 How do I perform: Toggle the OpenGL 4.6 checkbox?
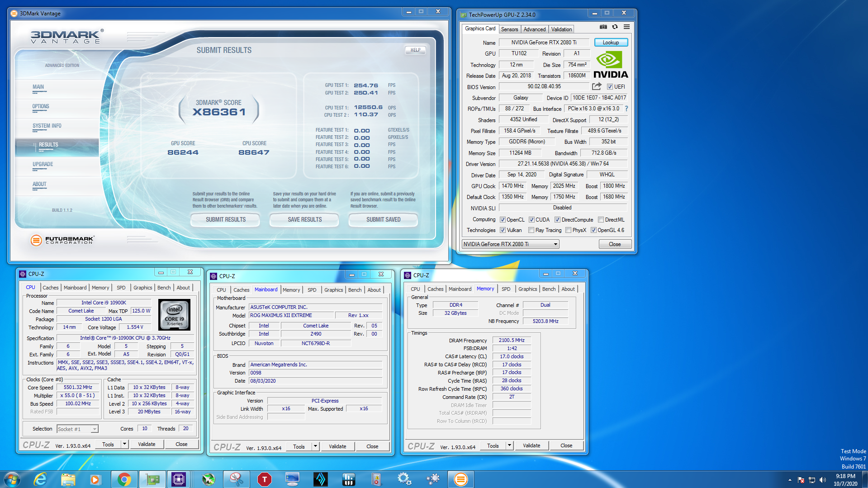click(593, 230)
